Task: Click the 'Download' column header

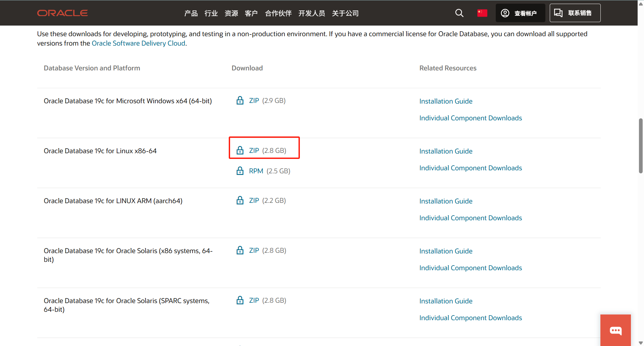Action: pyautogui.click(x=247, y=68)
